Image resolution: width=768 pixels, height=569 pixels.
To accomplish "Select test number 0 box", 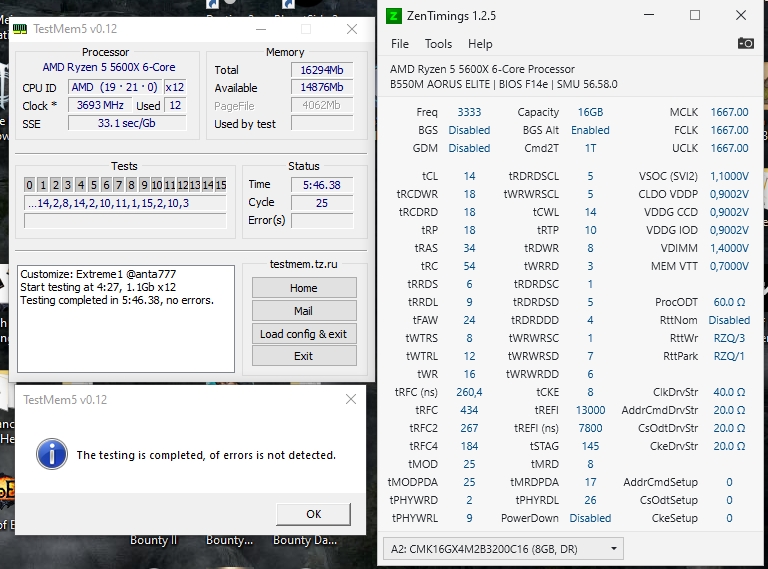I will pos(29,185).
